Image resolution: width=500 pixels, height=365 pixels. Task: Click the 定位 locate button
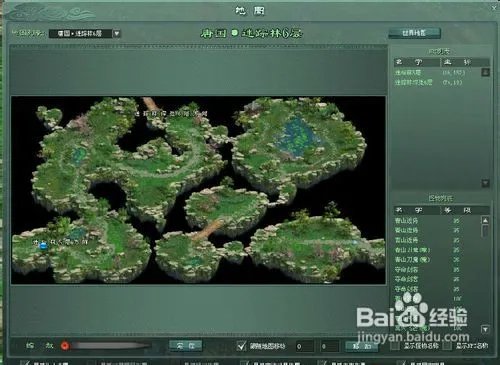[186, 346]
